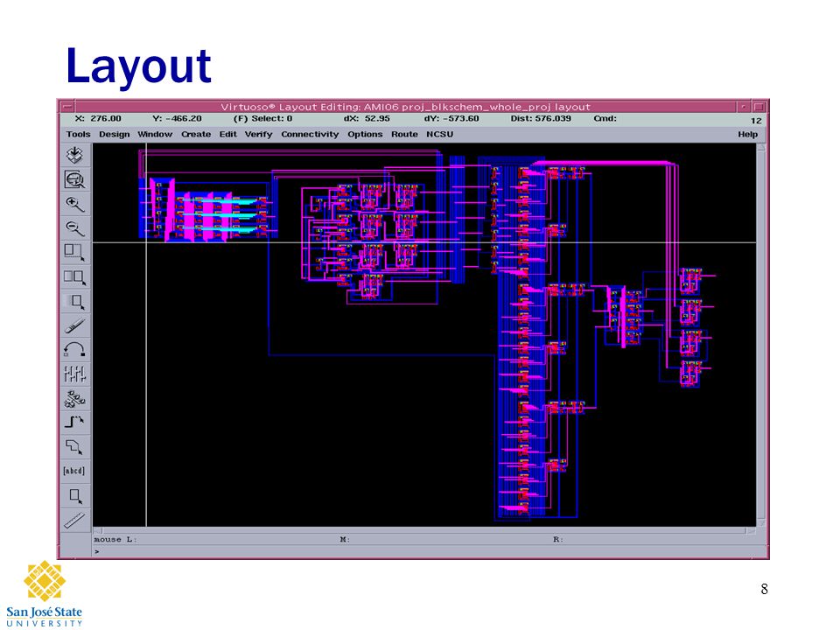Screen dimensions: 840x630
Task: Open the Connectivity menu
Action: (310, 134)
